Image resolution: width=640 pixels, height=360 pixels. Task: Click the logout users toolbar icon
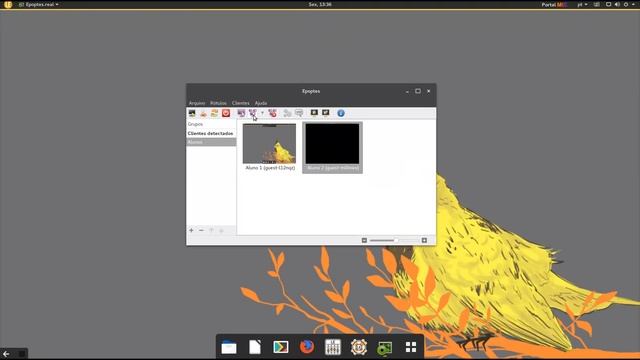(203, 113)
